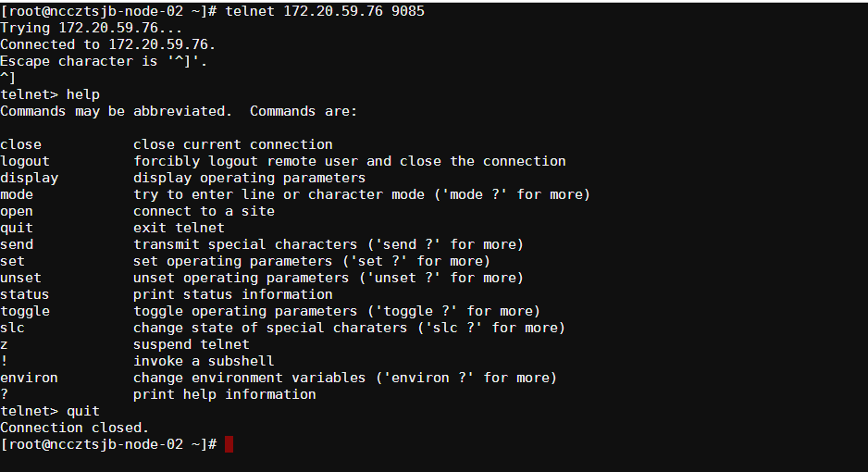Screen dimensions: 868x472
Task: Click the telnet 172.20.59.76 9085 command text
Action: pyautogui.click(x=326, y=11)
